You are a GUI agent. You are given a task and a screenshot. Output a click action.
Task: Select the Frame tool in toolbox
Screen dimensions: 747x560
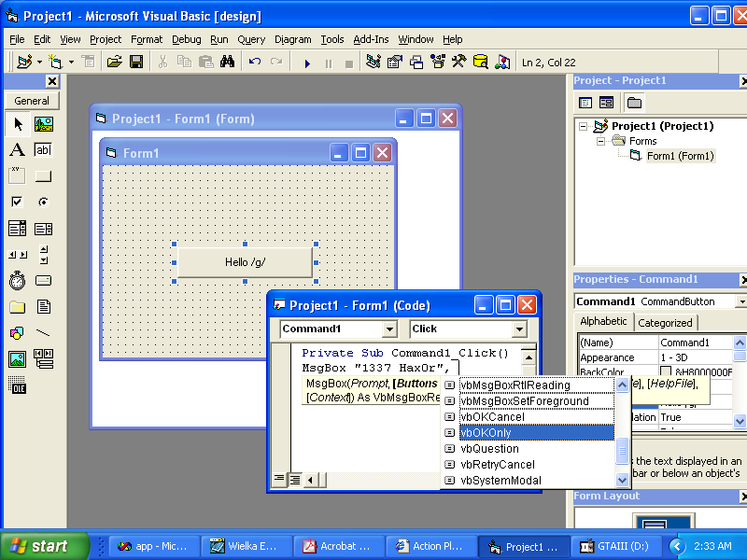18,176
